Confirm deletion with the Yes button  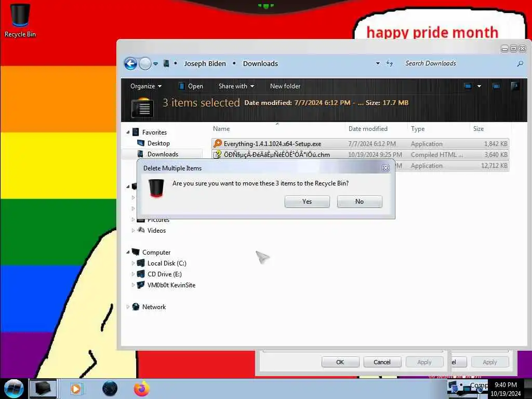[307, 202]
